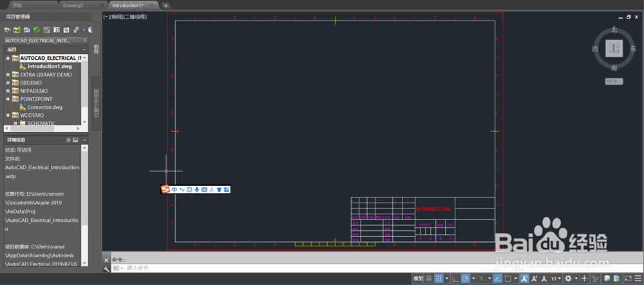This screenshot has width=644, height=285.
Task: Toggle isometric drafting in status bar
Action: pyautogui.click(x=482, y=279)
